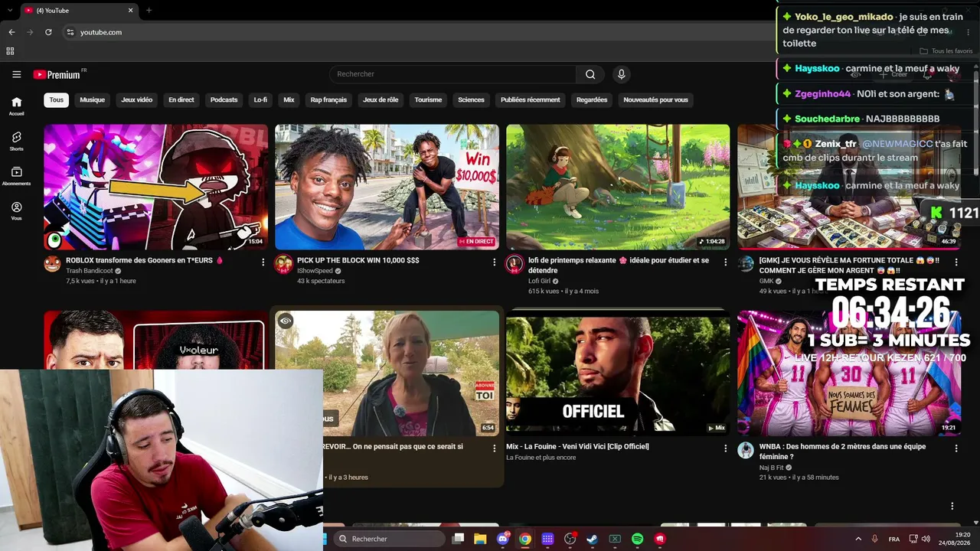Open Accueil in the sidebar
Viewport: 980px width, 551px height.
16,106
